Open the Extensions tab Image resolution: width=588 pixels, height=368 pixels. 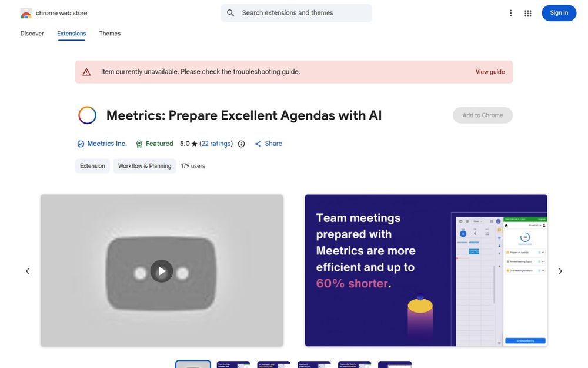point(71,34)
